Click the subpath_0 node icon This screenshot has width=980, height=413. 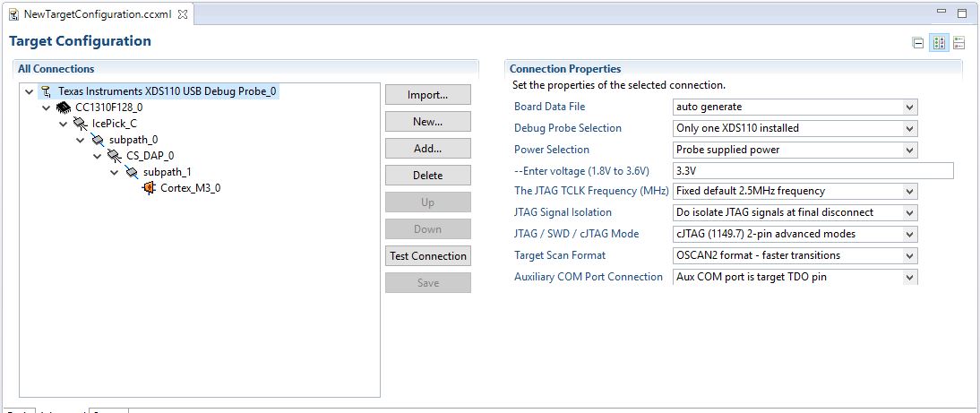click(x=98, y=140)
